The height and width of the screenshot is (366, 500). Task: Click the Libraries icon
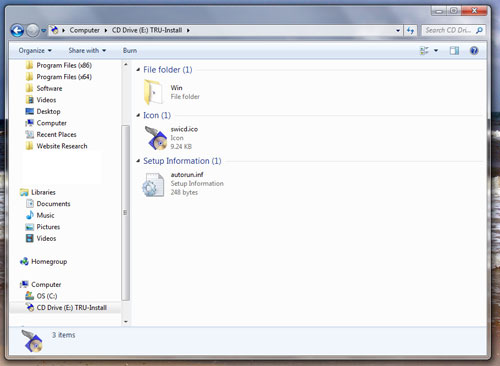point(24,192)
